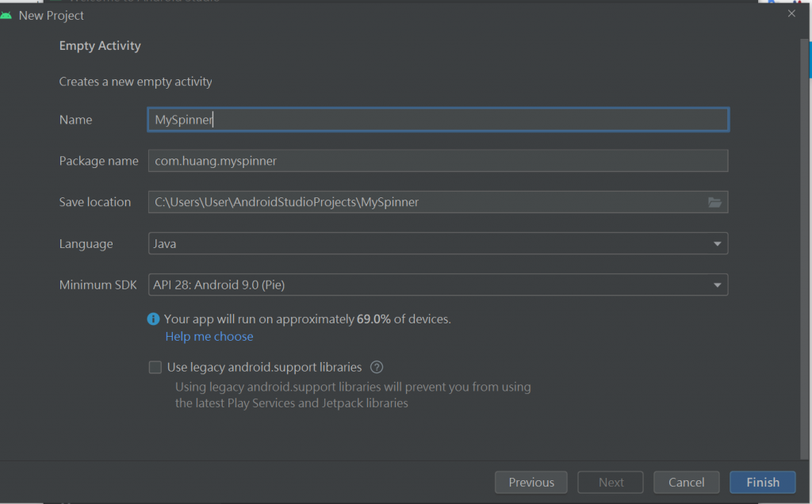Click the dialog's vertical scrollbar

[804, 248]
